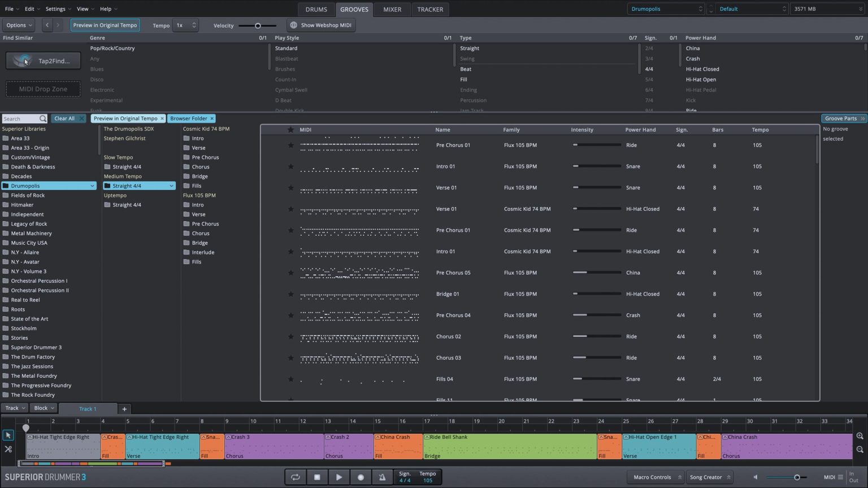This screenshot has width=868, height=488.
Task: Zoom in on the song track
Action: (860, 436)
